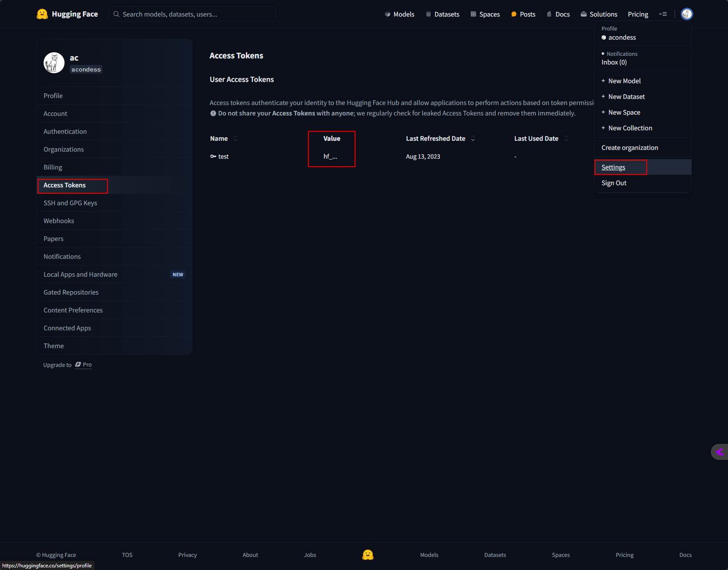Open Pricing link in the footer

pyautogui.click(x=624, y=555)
